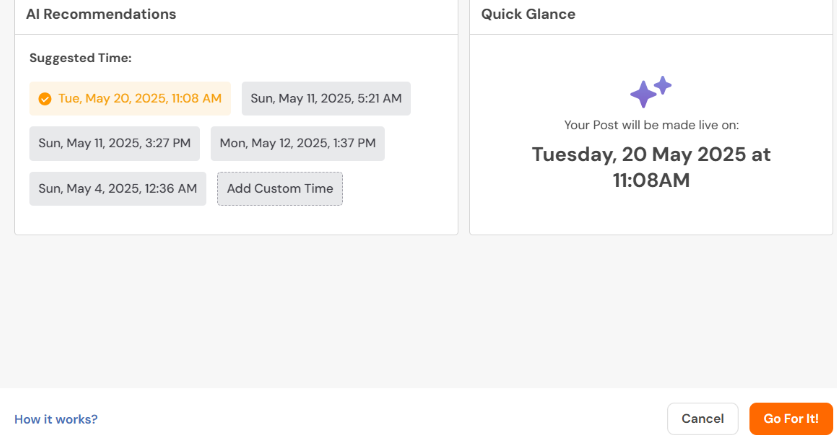Viewport: 837px width, 445px height.
Task: Pick the Sun, May 11, 3:27 PM option
Action: pyautogui.click(x=115, y=144)
